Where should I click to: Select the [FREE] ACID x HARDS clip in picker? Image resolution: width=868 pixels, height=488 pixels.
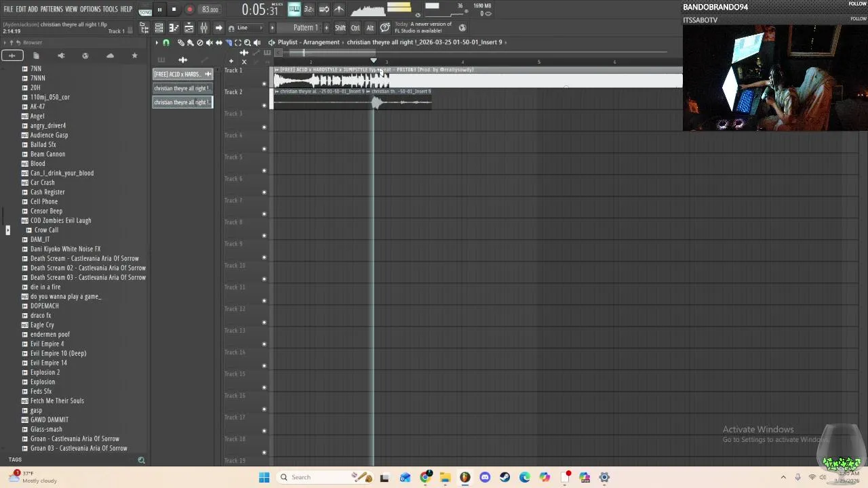pyautogui.click(x=182, y=74)
